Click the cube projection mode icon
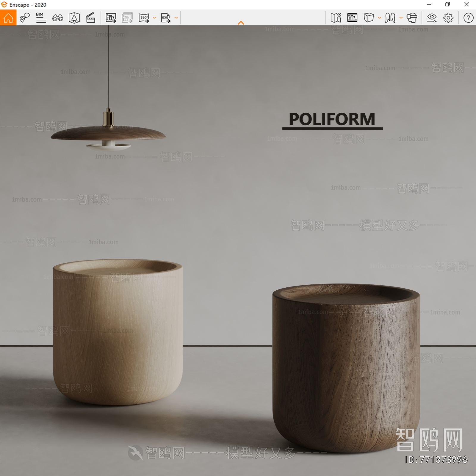 369,18
